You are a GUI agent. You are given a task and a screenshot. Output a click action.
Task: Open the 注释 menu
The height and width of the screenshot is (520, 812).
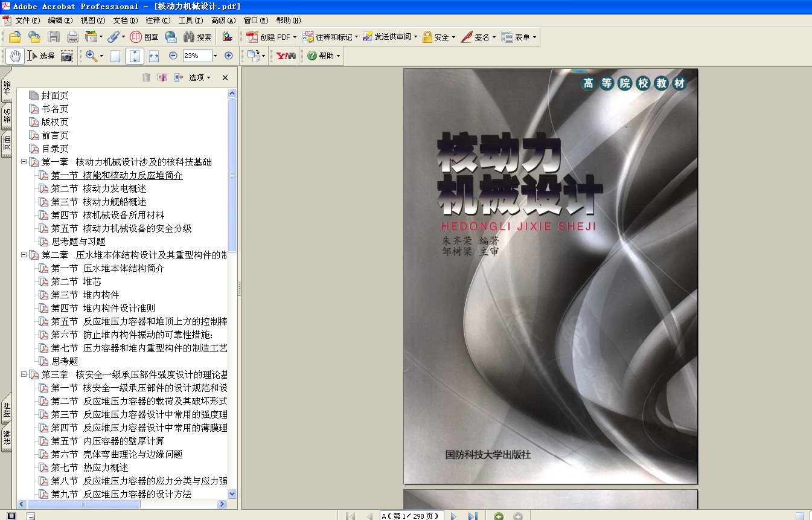(x=158, y=20)
